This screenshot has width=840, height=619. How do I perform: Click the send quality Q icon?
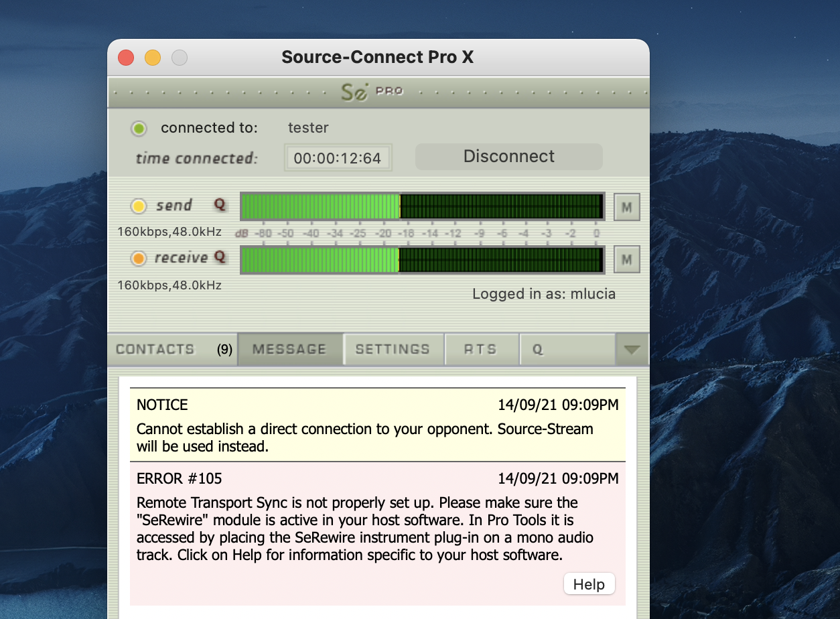point(220,205)
